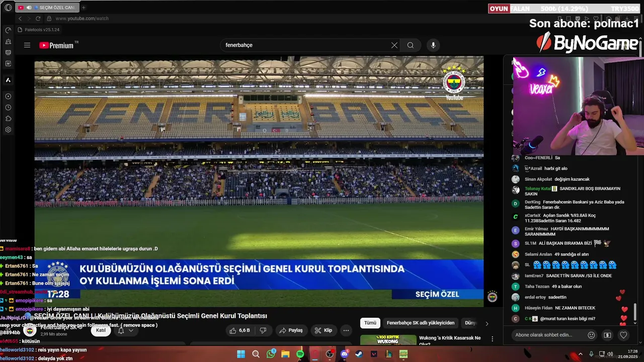Clear the search text with X
This screenshot has width=644, height=362.
click(394, 45)
